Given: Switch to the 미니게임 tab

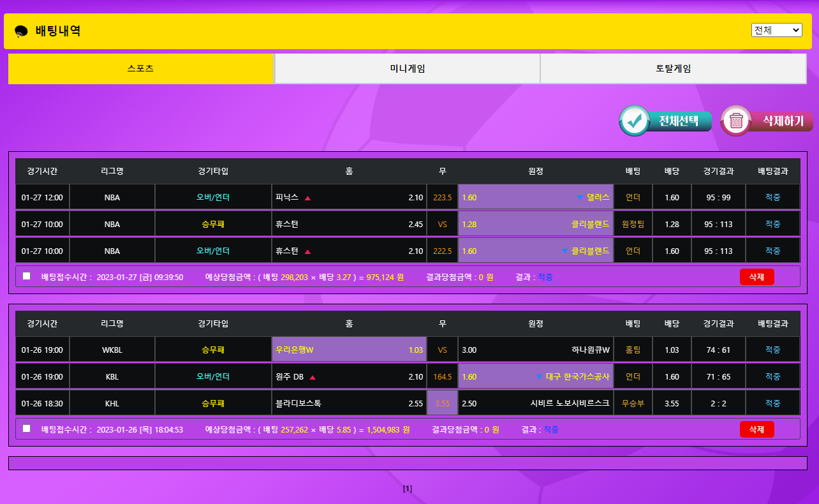Looking at the screenshot, I should coord(408,69).
